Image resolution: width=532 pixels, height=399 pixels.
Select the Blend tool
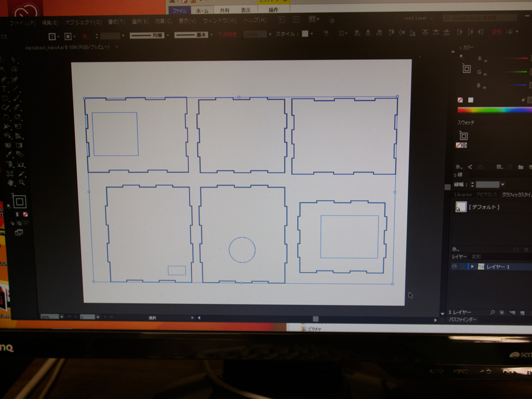(x=20, y=155)
